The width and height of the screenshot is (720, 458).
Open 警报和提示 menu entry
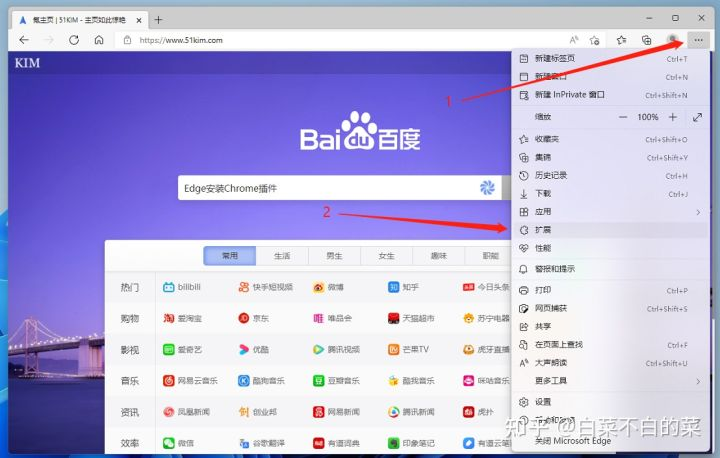(610, 269)
